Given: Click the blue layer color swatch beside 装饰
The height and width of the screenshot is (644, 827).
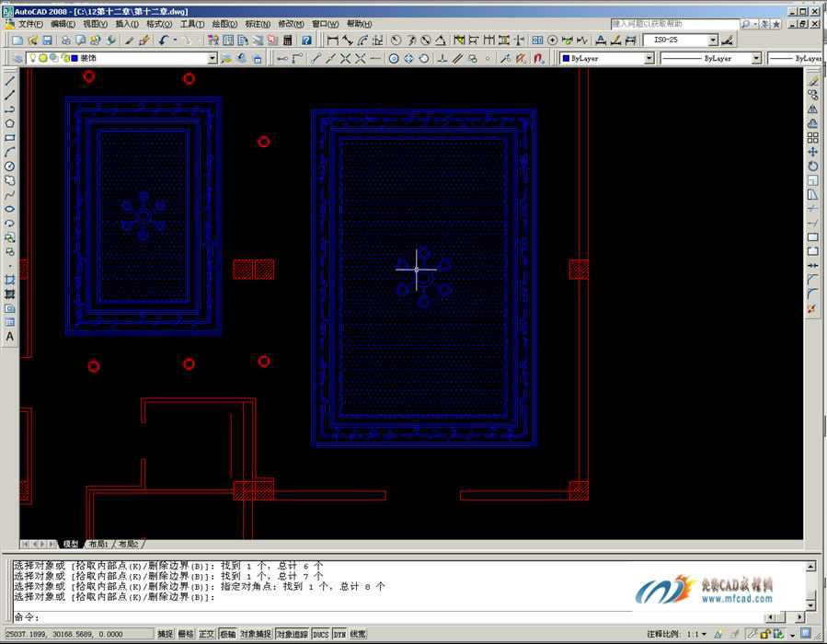Looking at the screenshot, I should point(75,59).
